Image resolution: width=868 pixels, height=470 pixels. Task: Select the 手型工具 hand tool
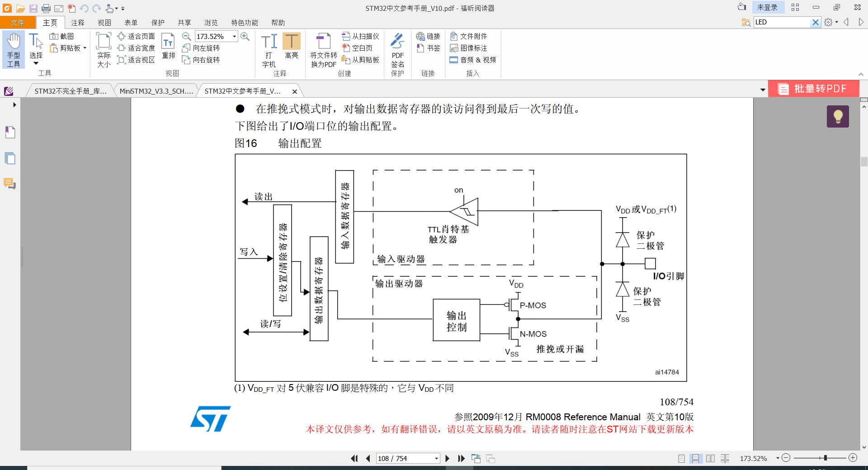click(14, 49)
